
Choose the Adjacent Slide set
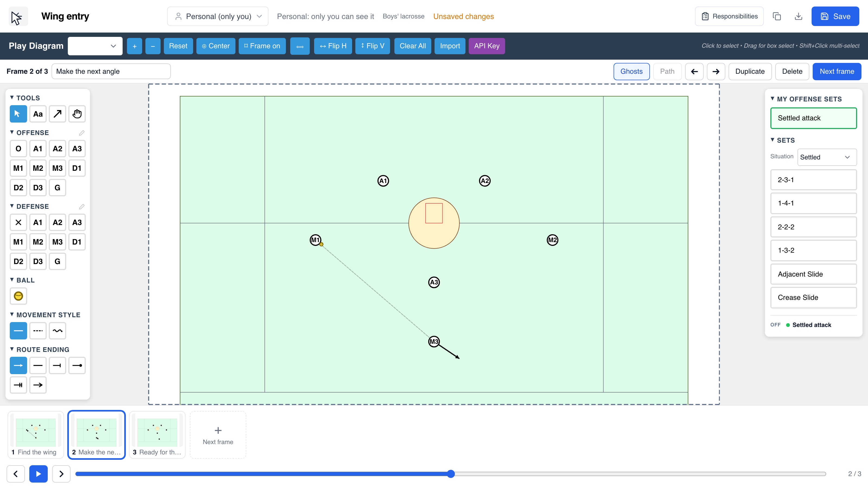[x=813, y=274]
